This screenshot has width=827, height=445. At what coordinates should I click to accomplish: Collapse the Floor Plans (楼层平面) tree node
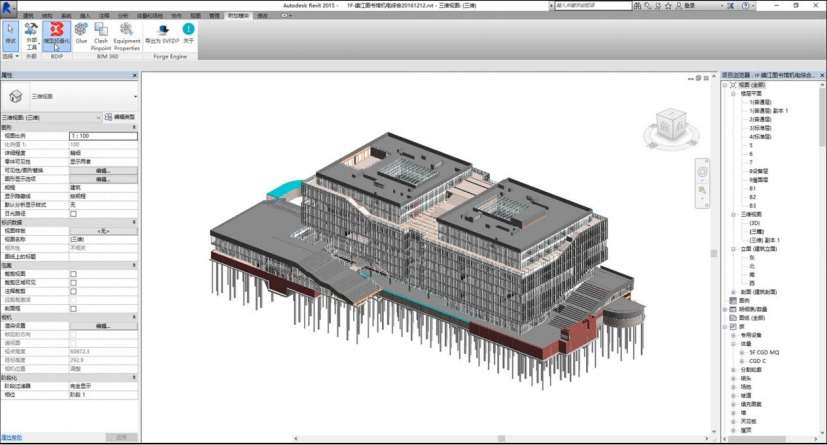[733, 93]
